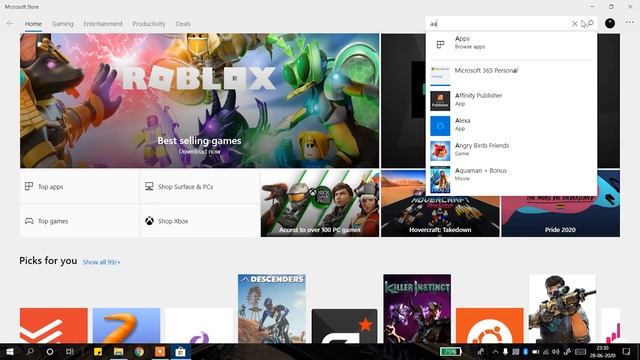Click Show all 99/+ link
Screen dimensions: 640x360
click(x=102, y=262)
